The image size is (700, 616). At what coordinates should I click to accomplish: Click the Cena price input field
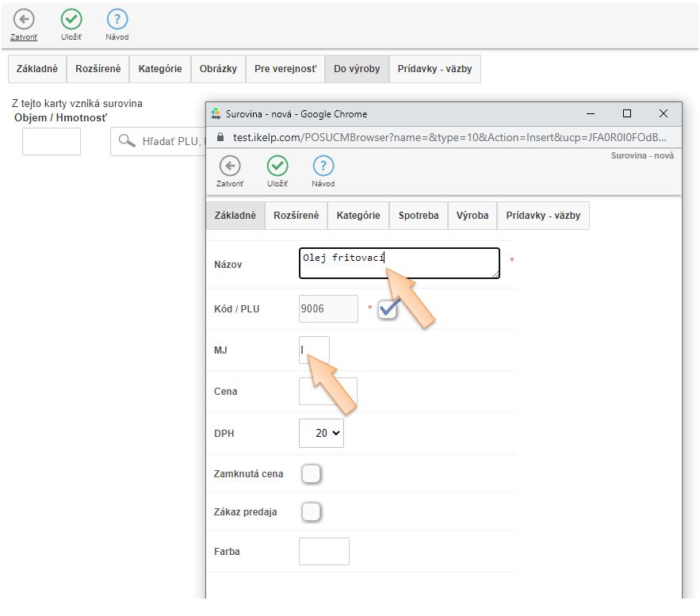click(x=327, y=392)
